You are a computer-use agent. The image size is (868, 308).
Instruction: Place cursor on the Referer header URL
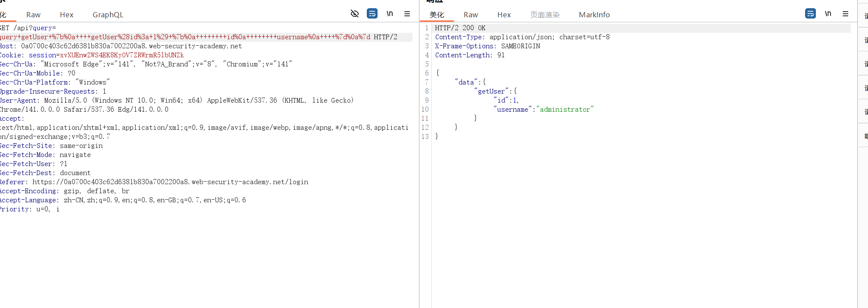click(x=170, y=182)
